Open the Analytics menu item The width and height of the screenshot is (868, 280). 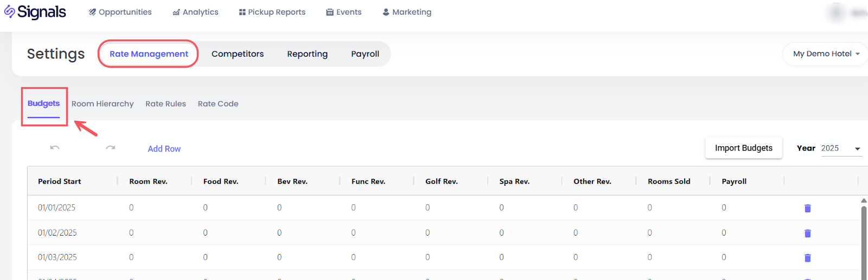point(195,12)
